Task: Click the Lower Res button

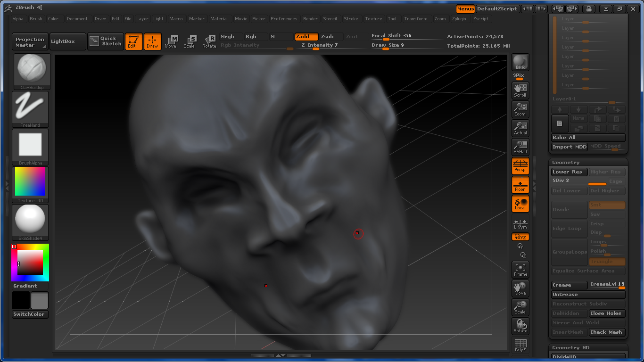Action: click(x=569, y=172)
